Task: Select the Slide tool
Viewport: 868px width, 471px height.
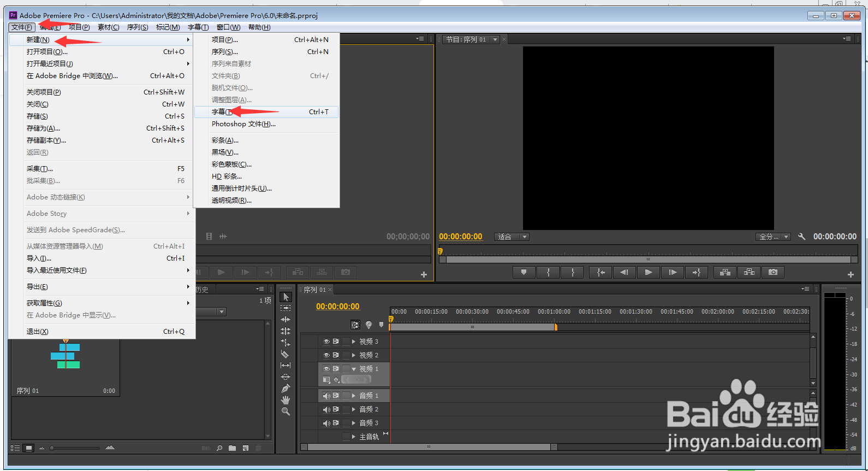Action: point(286,377)
